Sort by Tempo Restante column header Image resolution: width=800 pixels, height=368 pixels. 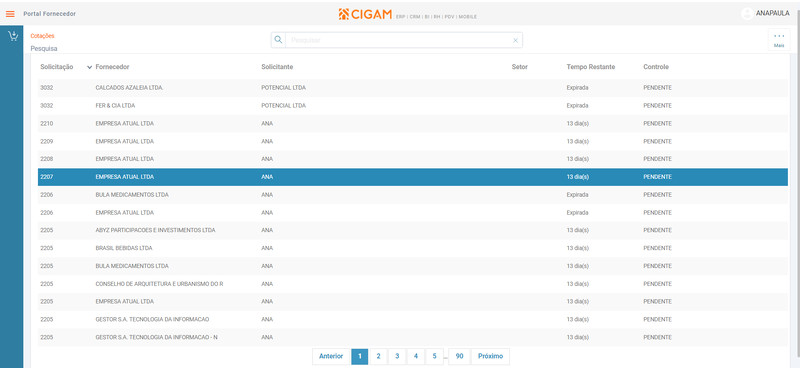(x=591, y=67)
